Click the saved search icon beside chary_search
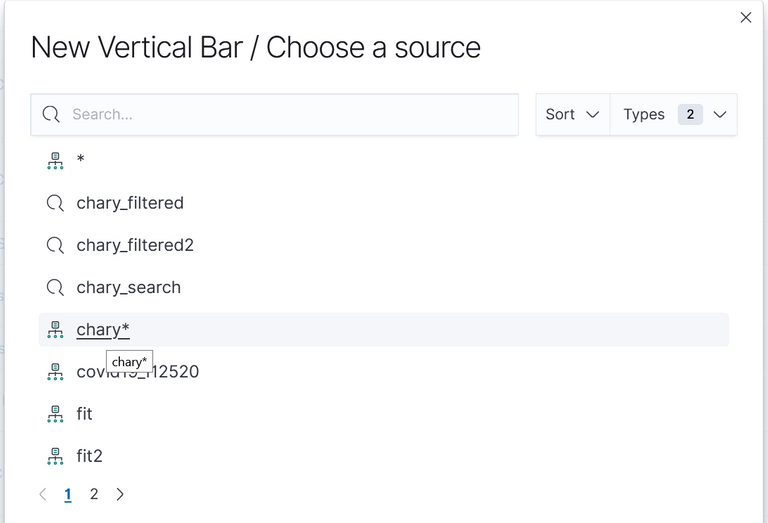 55,287
